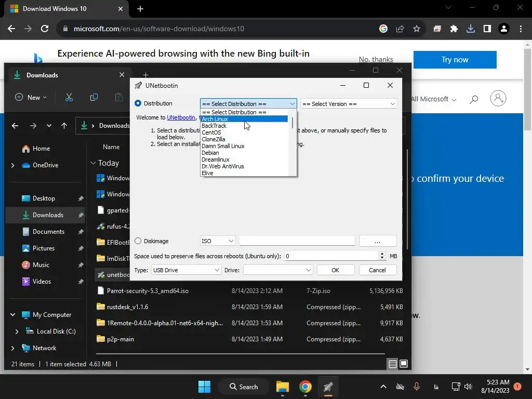Image resolution: width=532 pixels, height=399 pixels.
Task: Open the Type USB Drive dropdown
Action: click(187, 270)
